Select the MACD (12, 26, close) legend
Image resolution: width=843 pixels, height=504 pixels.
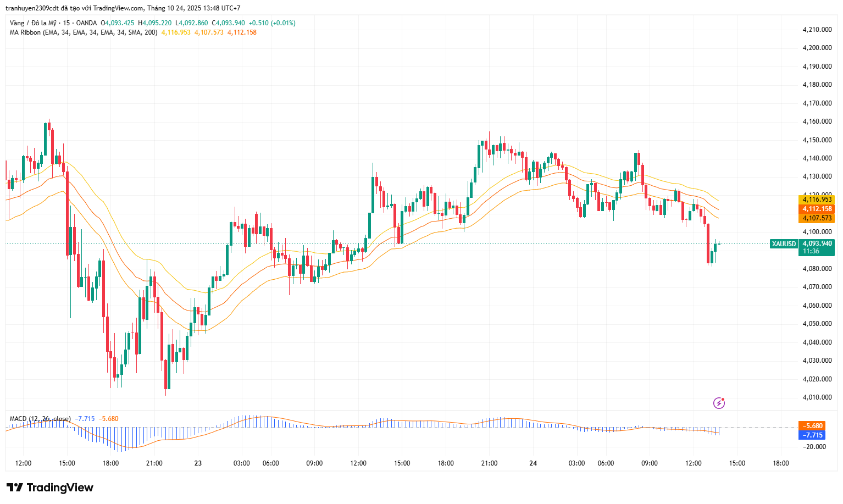point(40,419)
